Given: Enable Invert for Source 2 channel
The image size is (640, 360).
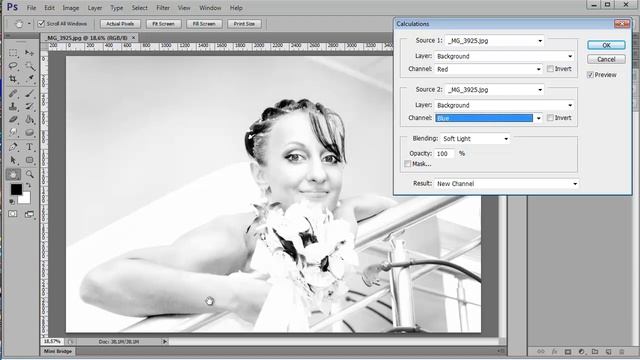Looking at the screenshot, I should point(550,118).
